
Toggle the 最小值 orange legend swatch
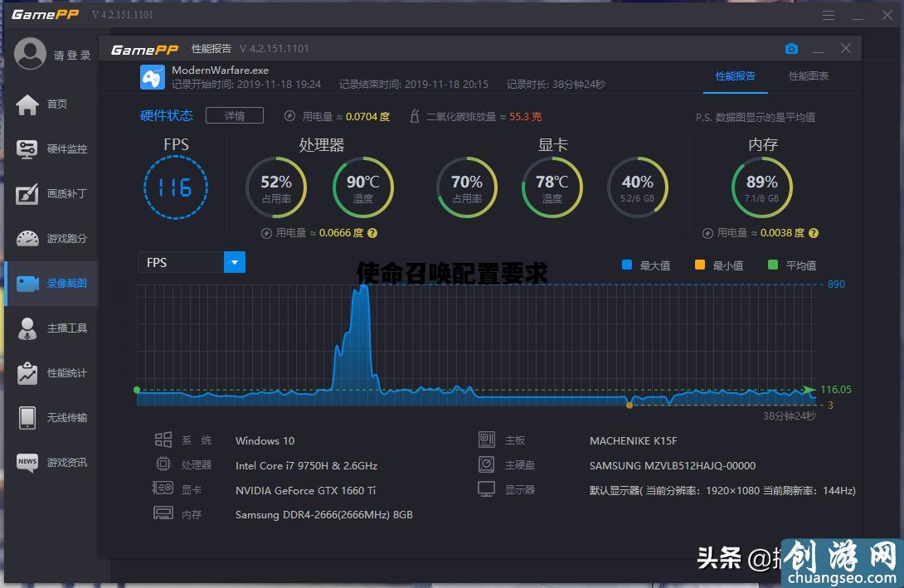point(700,265)
